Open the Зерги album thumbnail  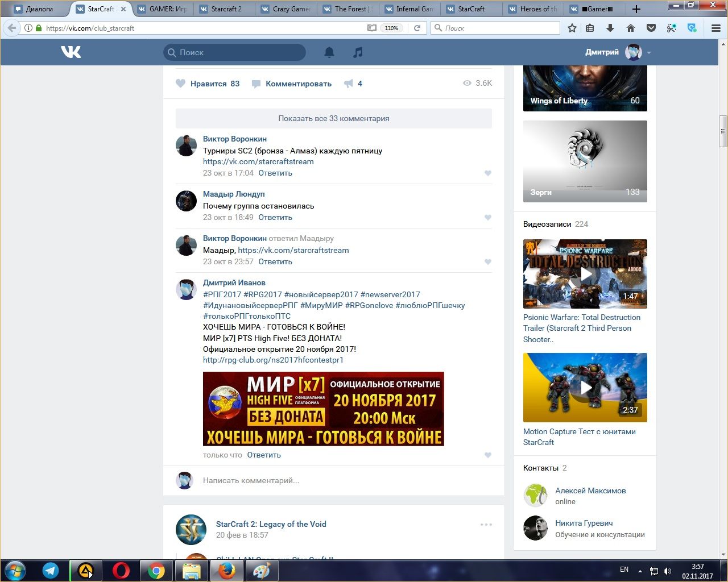585,161
